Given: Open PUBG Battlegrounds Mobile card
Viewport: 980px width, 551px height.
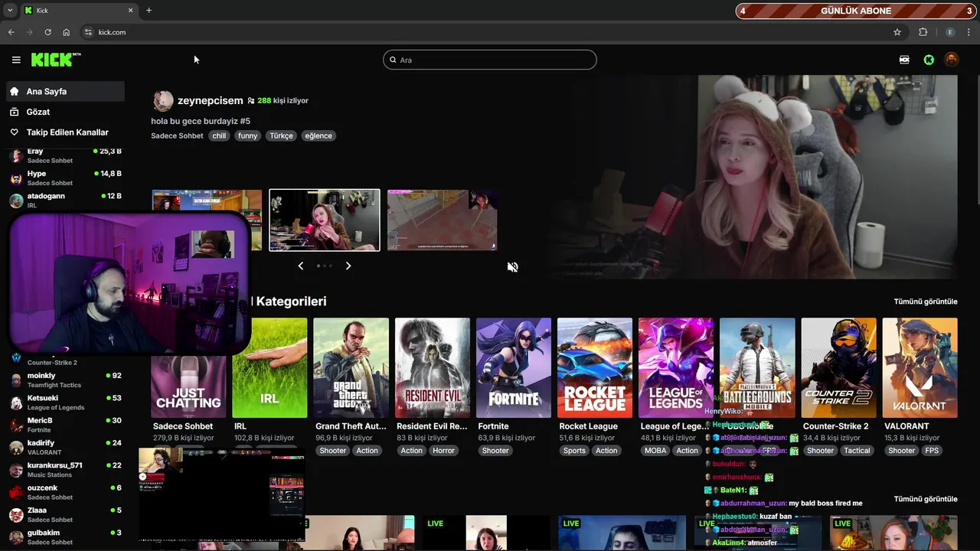Looking at the screenshot, I should point(757,367).
